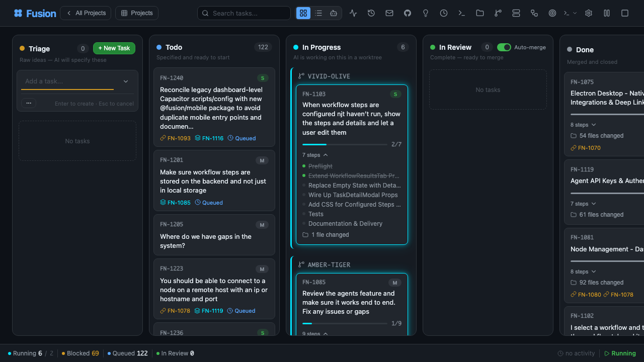The height and width of the screenshot is (362, 644).
Task: Click the FN-1085 progress bar showing 1/9
Action: (x=345, y=323)
